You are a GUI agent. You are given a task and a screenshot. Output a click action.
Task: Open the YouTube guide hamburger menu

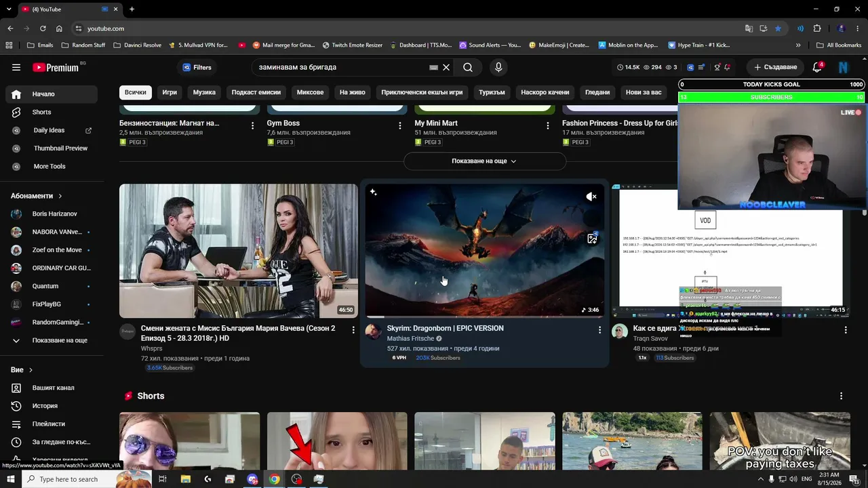point(16,67)
